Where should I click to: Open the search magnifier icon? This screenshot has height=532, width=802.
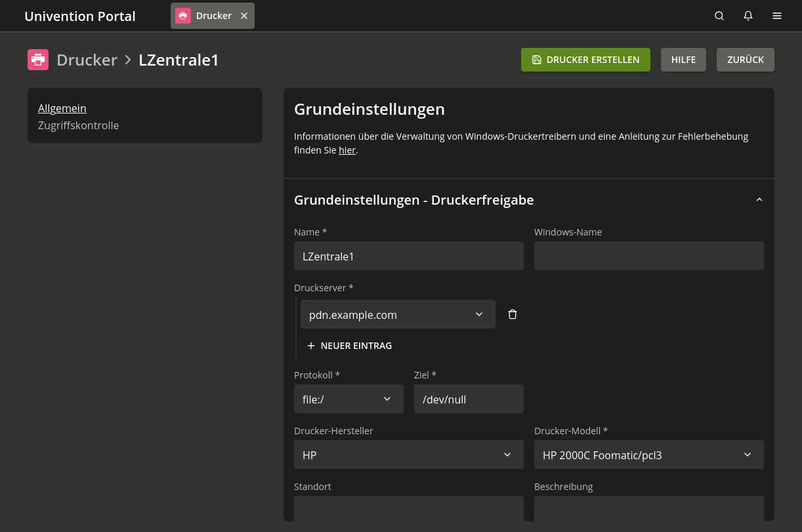(x=719, y=16)
